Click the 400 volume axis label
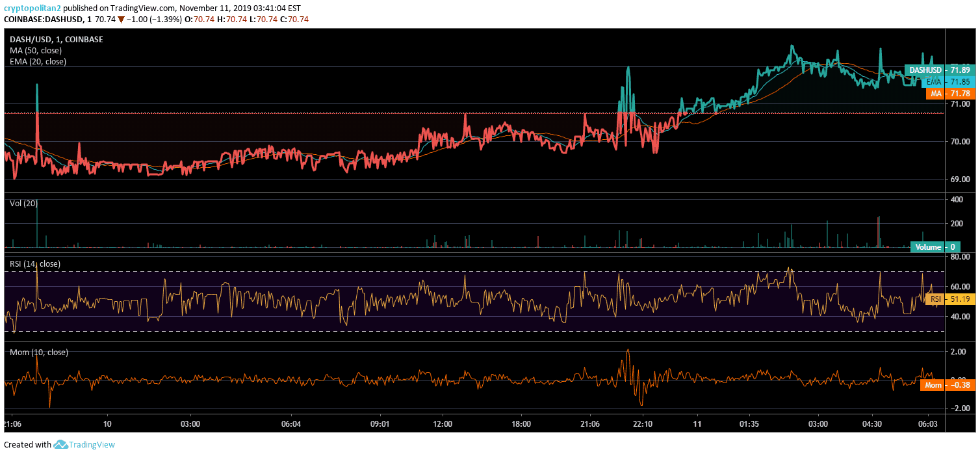Image resolution: width=980 pixels, height=456 pixels. click(956, 200)
